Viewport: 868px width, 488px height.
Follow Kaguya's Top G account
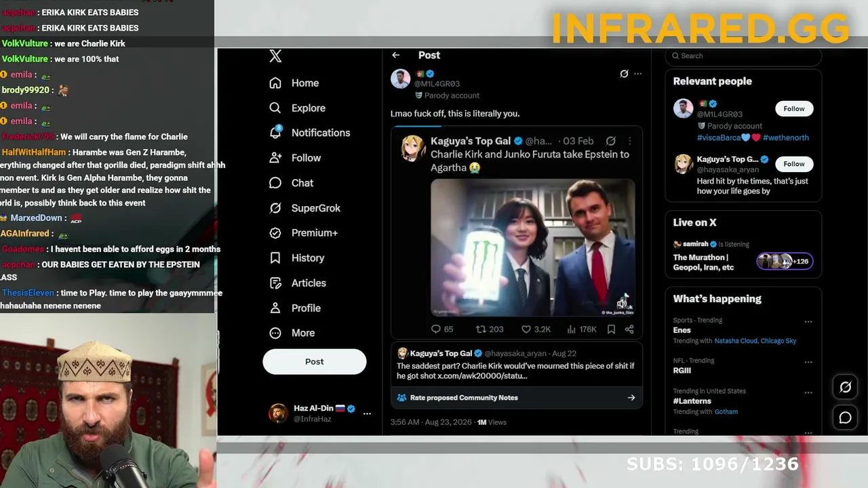794,164
